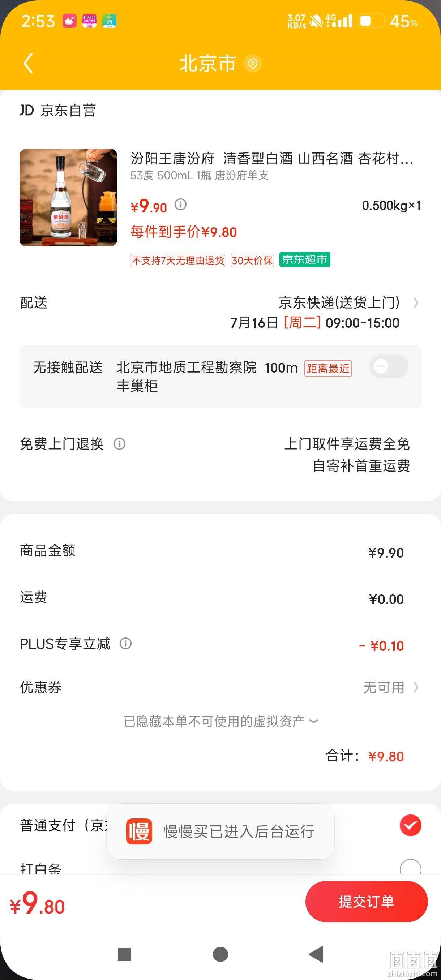441x980 pixels.
Task: Tap the Android recents square button
Action: (124, 954)
